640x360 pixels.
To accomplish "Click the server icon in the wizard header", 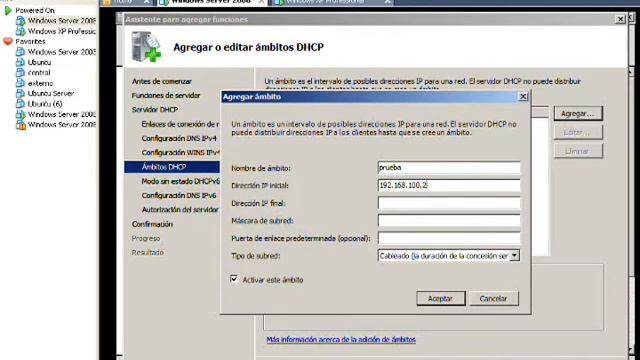I will pos(146,47).
